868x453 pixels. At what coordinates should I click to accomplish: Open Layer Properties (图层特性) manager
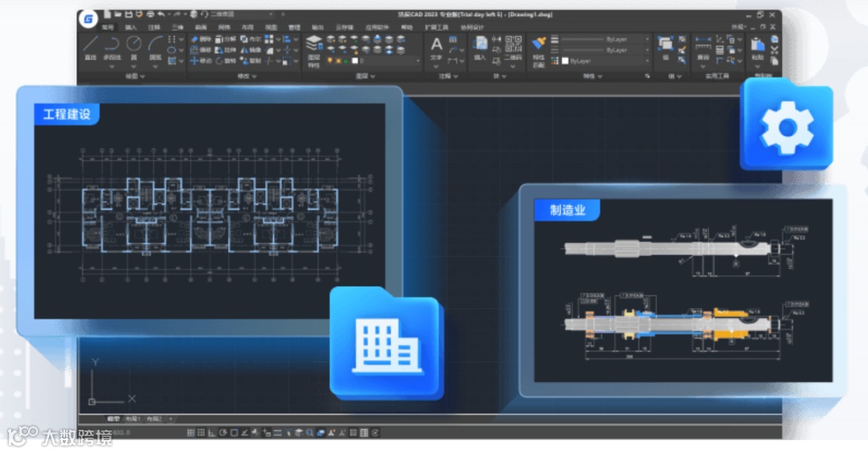314,51
